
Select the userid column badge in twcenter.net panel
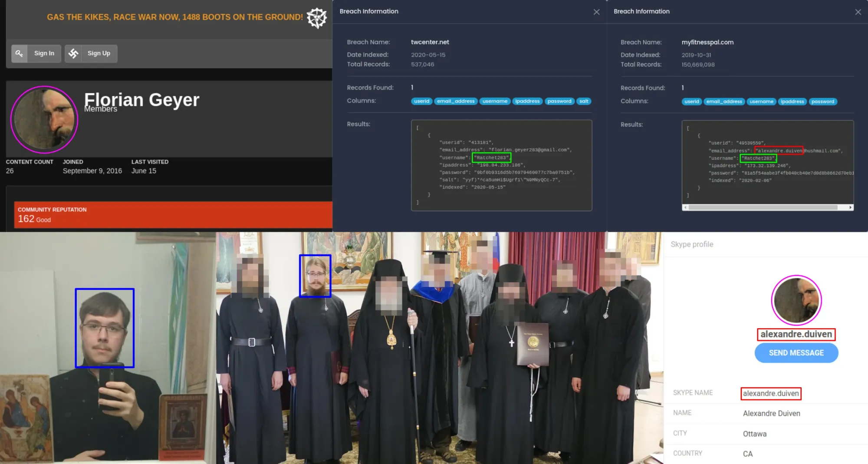pos(421,101)
